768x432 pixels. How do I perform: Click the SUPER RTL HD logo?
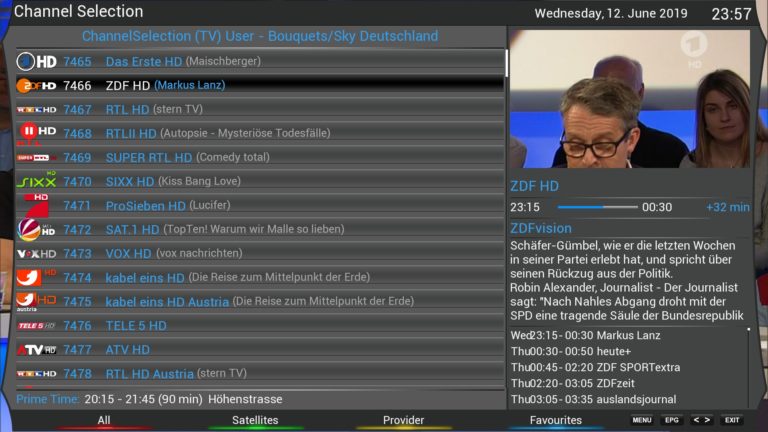pyautogui.click(x=36, y=157)
